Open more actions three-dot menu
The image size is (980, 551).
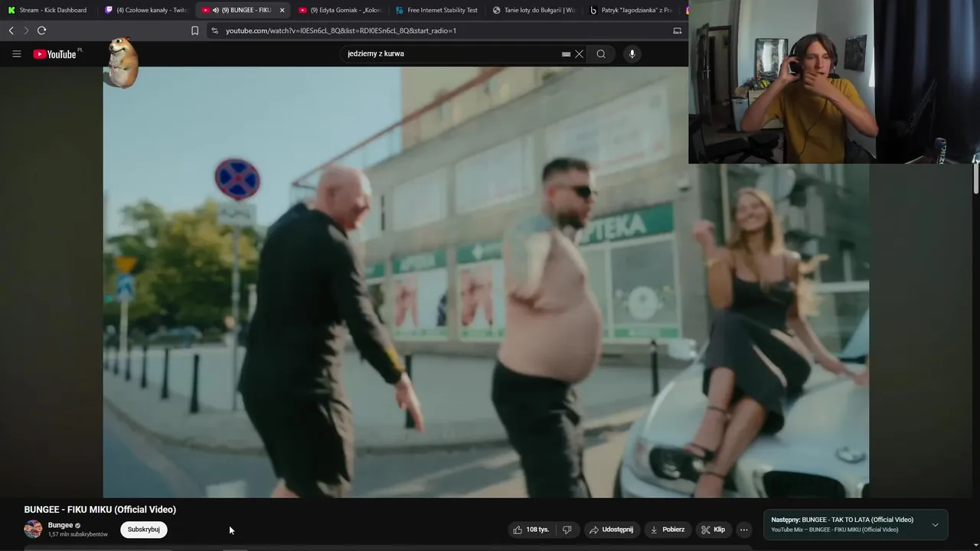click(743, 530)
